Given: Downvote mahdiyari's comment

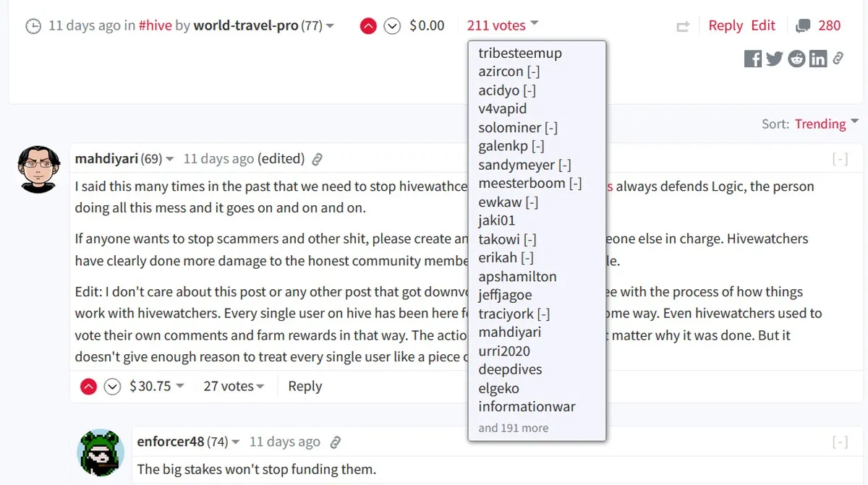Looking at the screenshot, I should pos(112,387).
